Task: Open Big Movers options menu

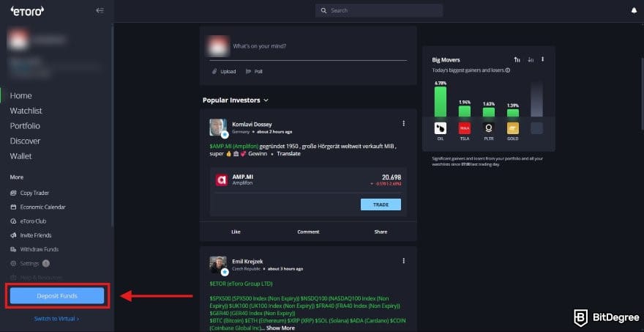Action: coord(542,59)
